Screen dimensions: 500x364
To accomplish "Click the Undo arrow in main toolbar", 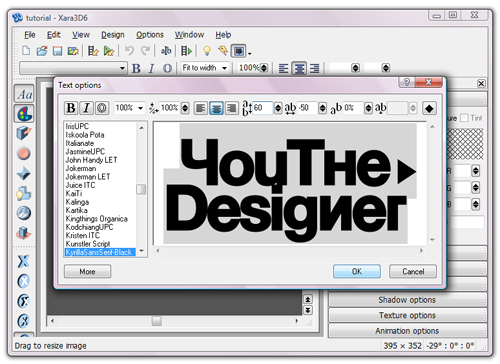I will [129, 51].
